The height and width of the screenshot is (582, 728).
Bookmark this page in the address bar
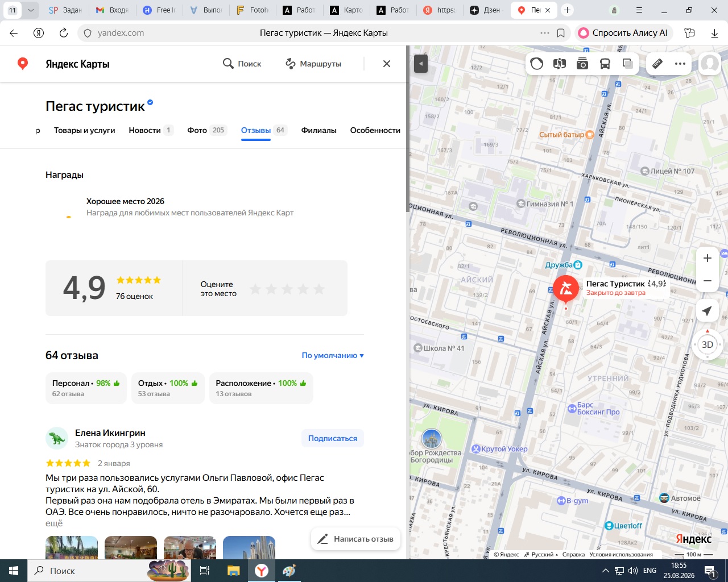tap(561, 33)
